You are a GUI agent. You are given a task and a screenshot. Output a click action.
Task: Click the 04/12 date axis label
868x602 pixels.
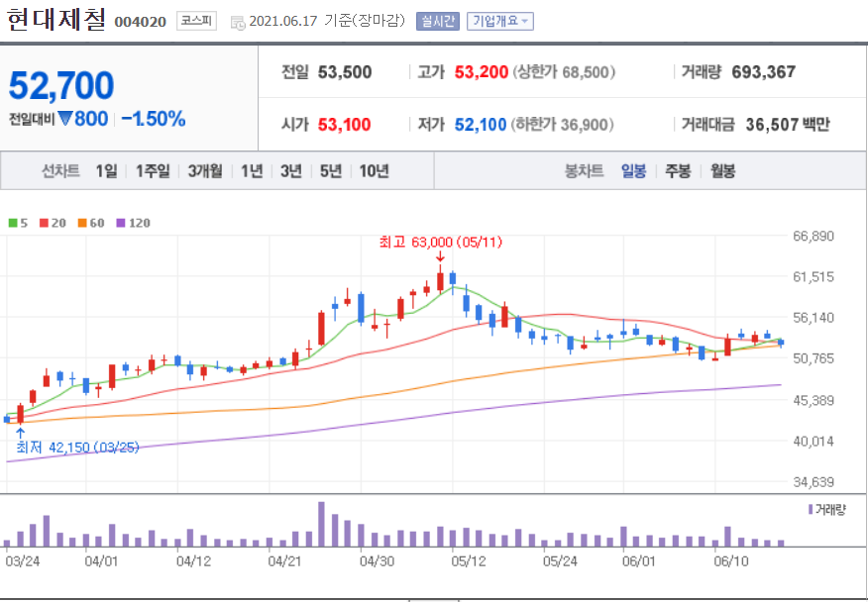click(x=193, y=562)
